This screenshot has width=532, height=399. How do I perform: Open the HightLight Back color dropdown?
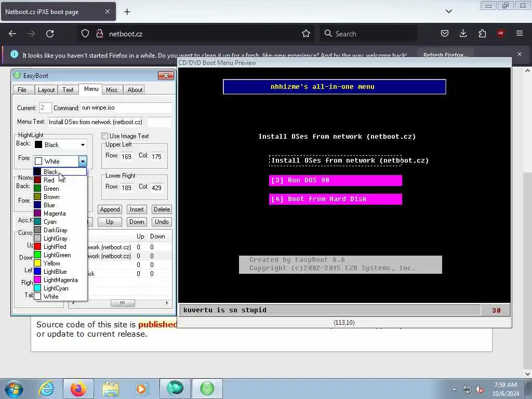[x=83, y=145]
